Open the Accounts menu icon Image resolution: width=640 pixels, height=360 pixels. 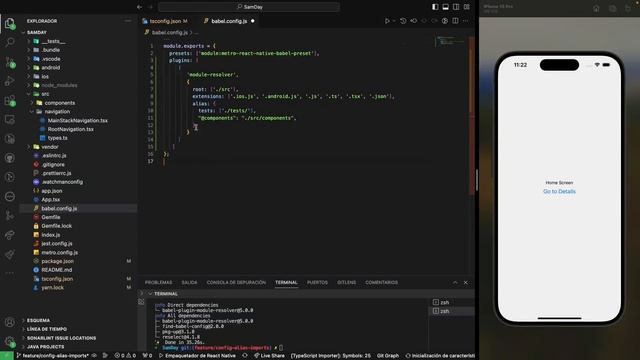click(9, 322)
